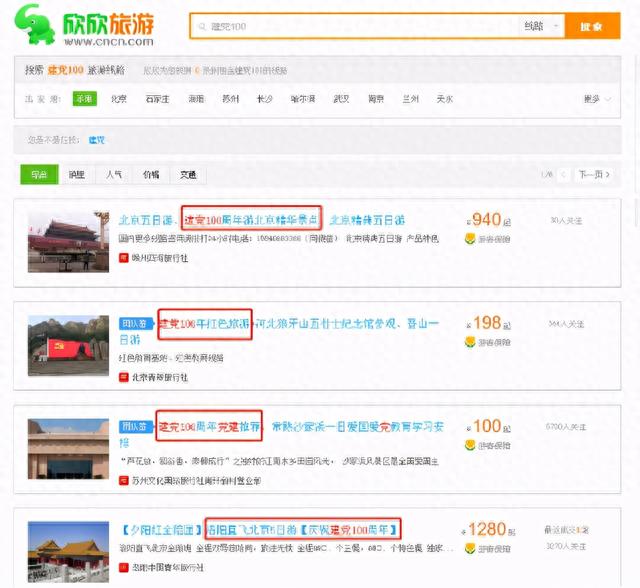
Task: Click the blue suggested keyword 建党 link
Action: tap(97, 140)
